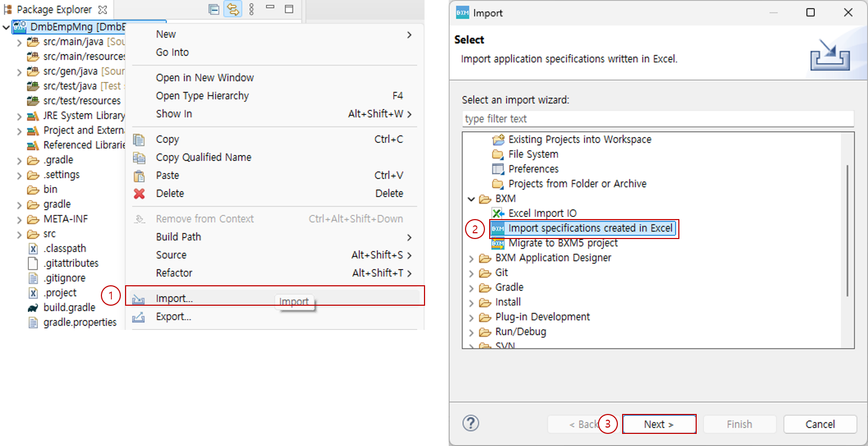Click the red Delete X icon
The height and width of the screenshot is (446, 868).
click(139, 194)
